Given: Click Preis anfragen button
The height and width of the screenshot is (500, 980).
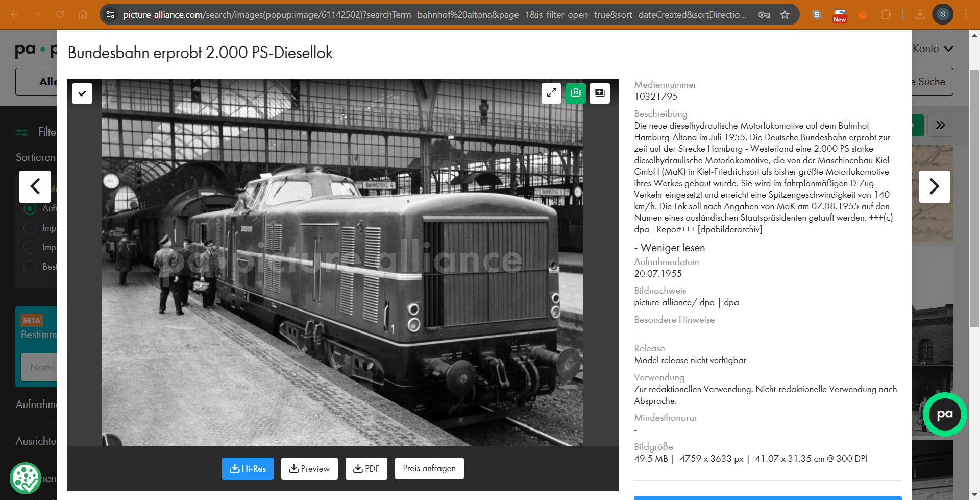Looking at the screenshot, I should click(x=429, y=468).
